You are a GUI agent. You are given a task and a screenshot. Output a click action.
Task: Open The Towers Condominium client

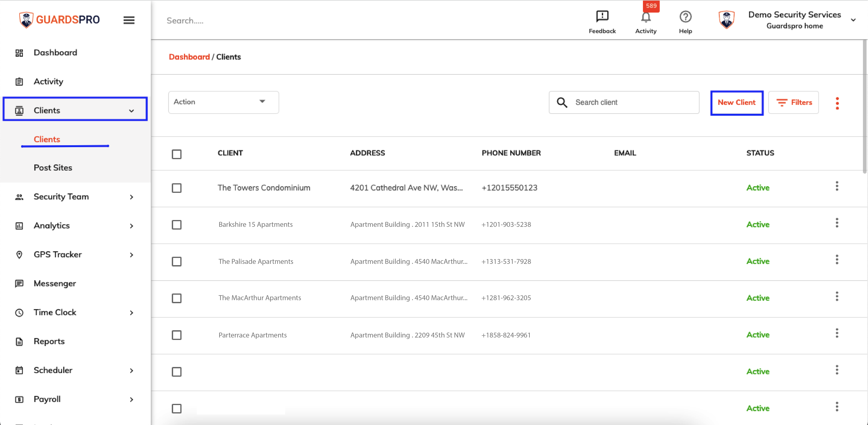[264, 188]
